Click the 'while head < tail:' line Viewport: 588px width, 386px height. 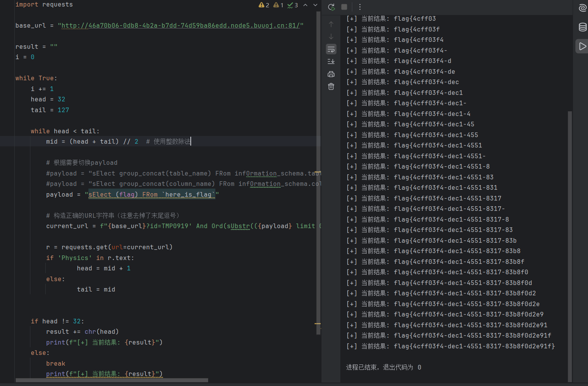[65, 131]
